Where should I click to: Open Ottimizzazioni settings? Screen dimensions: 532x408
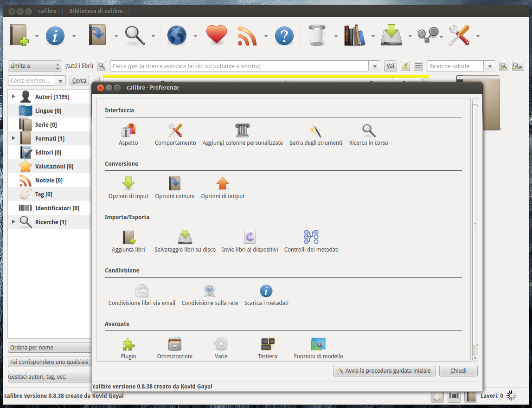pyautogui.click(x=175, y=348)
